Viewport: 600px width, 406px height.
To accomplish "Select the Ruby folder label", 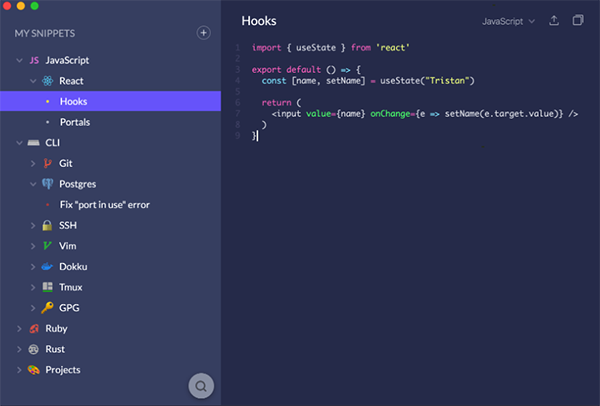I will [x=56, y=329].
